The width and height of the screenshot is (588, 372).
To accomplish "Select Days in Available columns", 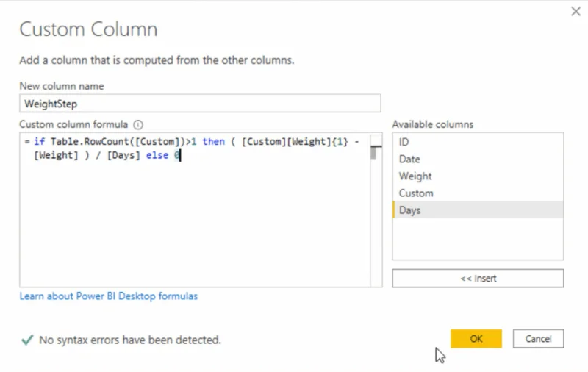I will point(478,210).
